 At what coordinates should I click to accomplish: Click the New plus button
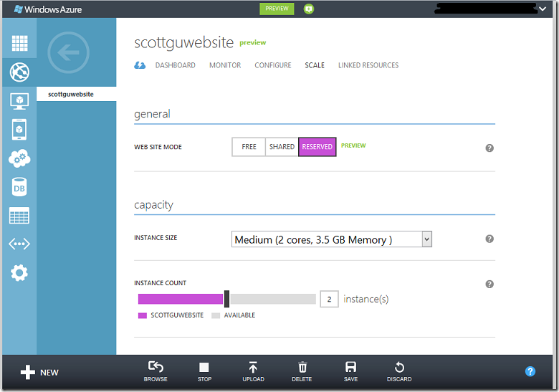tap(39, 373)
